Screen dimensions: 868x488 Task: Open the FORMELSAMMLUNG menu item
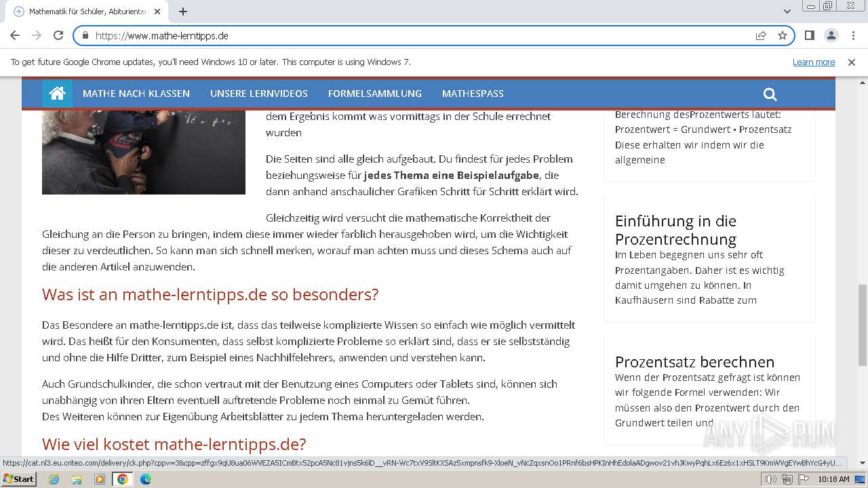375,94
